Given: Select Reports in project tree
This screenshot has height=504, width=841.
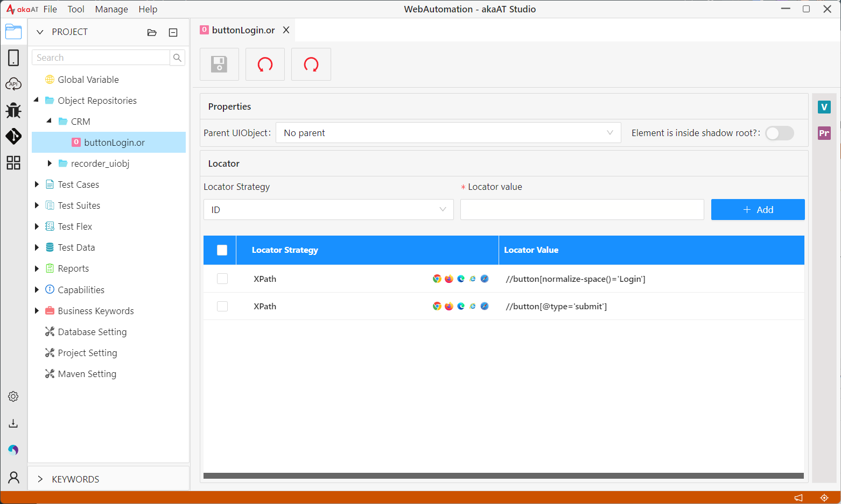Looking at the screenshot, I should 73,268.
